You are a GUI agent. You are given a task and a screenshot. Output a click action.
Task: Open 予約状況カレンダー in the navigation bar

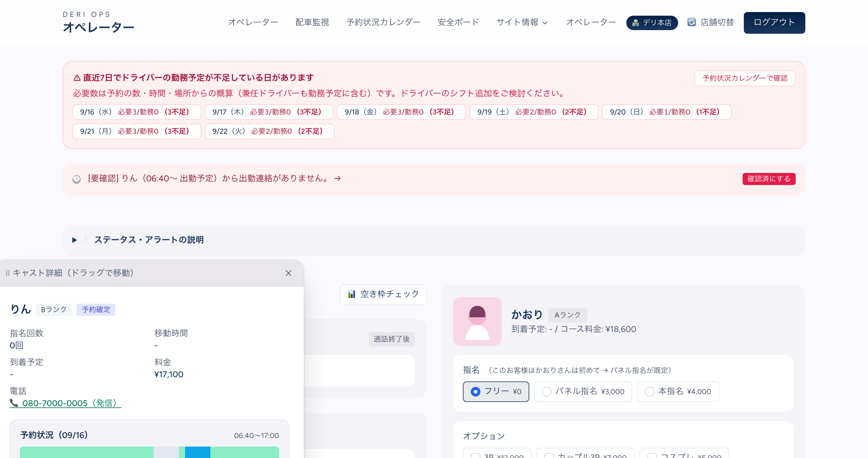point(383,22)
